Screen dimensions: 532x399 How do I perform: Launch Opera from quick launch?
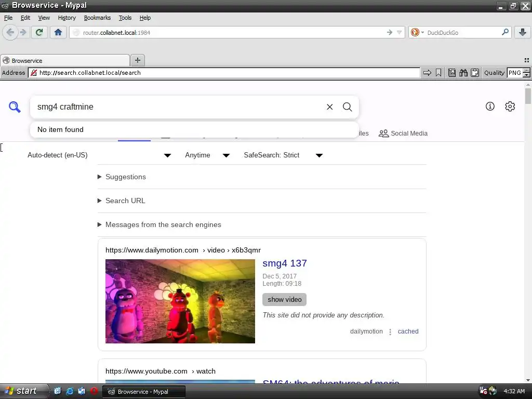coord(94,391)
